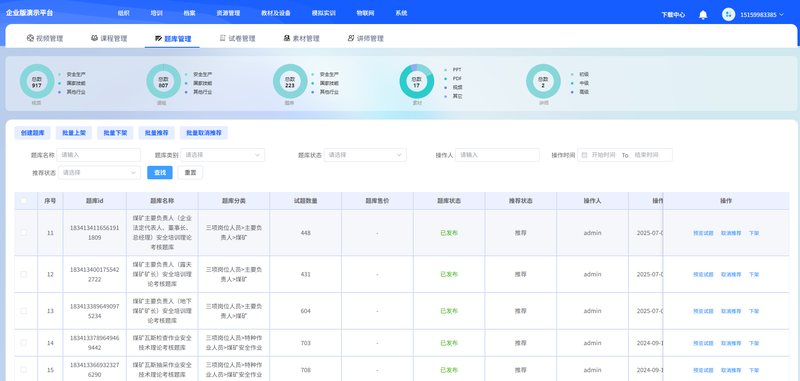Screen dimensions: 800x381
Task: Click the 安全生产 legend dot under 视频 chart
Action: [59, 74]
